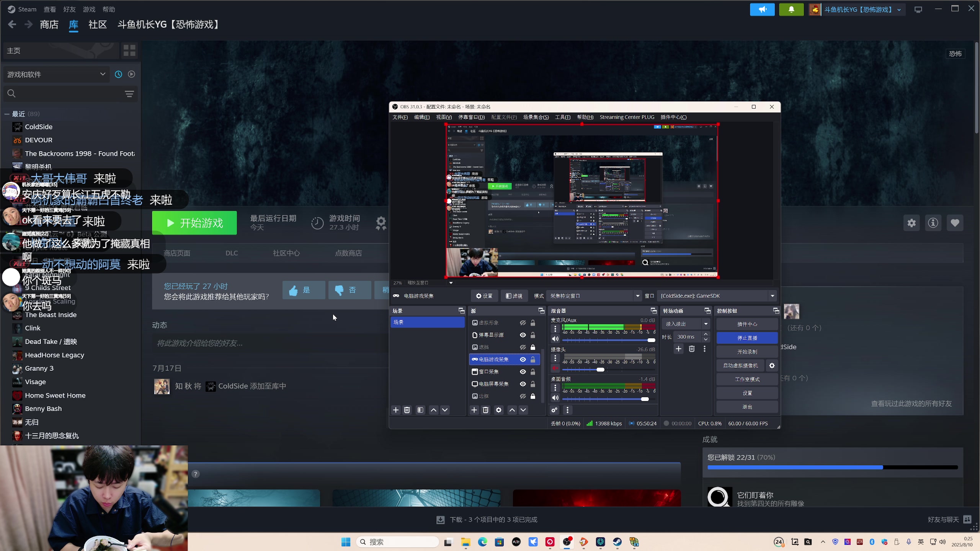This screenshot has height=551, width=980.
Task: Click 工作室模式 in OBS controls
Action: (x=747, y=379)
